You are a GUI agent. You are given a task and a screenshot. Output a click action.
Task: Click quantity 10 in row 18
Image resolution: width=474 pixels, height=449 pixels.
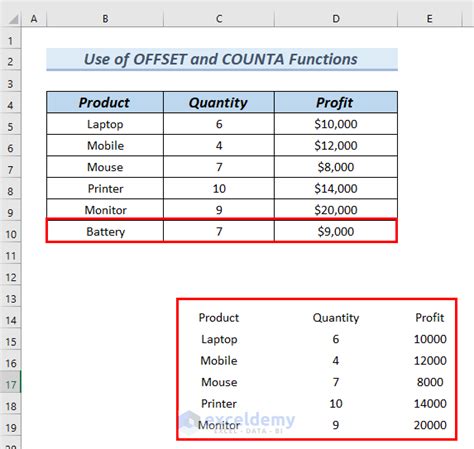point(336,404)
